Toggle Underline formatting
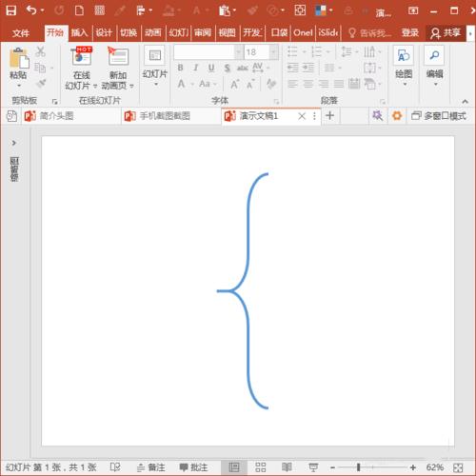Viewport: 476px width, 476px height. click(x=211, y=68)
